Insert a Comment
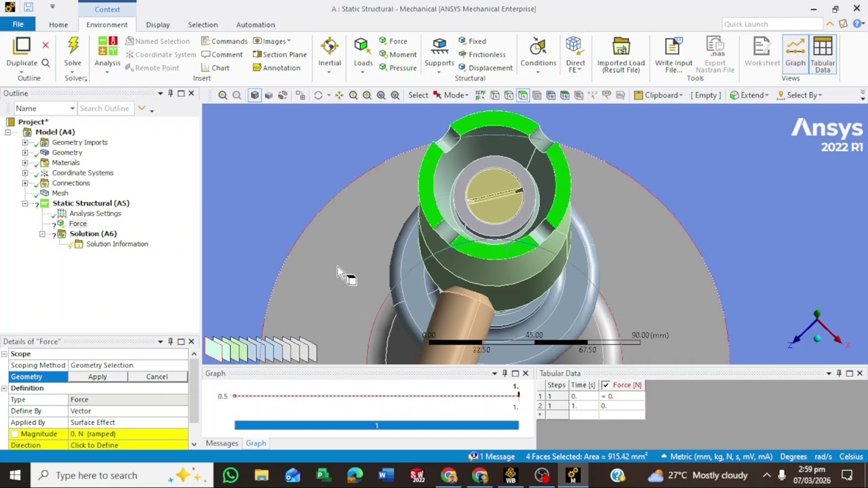 222,55
